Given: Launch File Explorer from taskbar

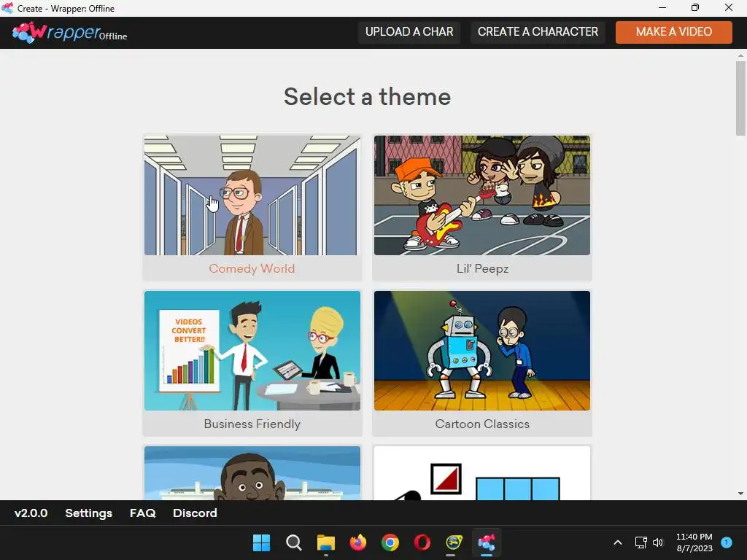Looking at the screenshot, I should click(x=326, y=542).
